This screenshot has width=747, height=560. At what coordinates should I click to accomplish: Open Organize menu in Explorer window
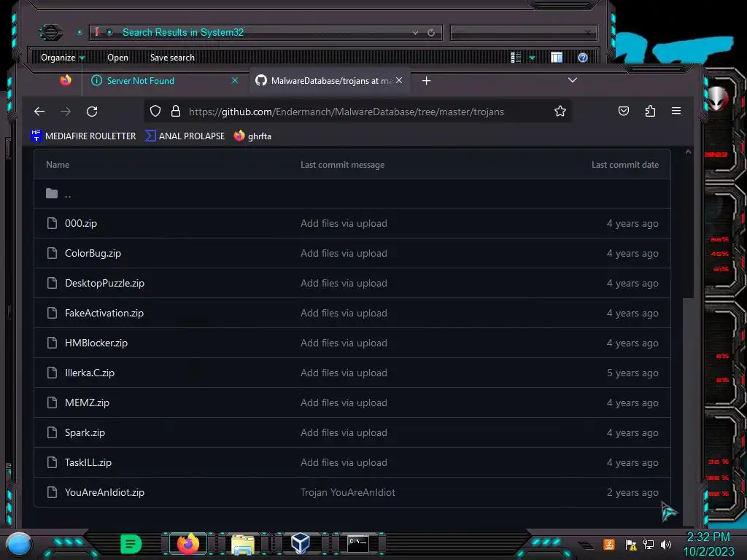pos(62,58)
